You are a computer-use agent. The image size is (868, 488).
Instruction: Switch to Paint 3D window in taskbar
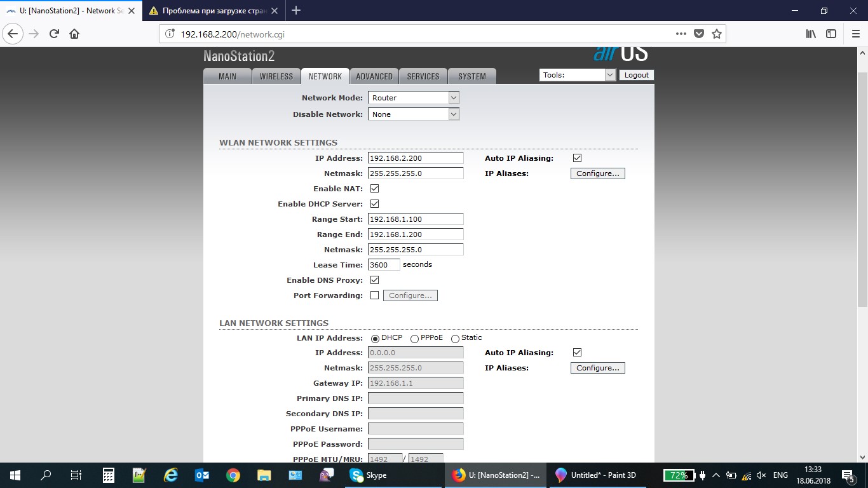coord(597,475)
